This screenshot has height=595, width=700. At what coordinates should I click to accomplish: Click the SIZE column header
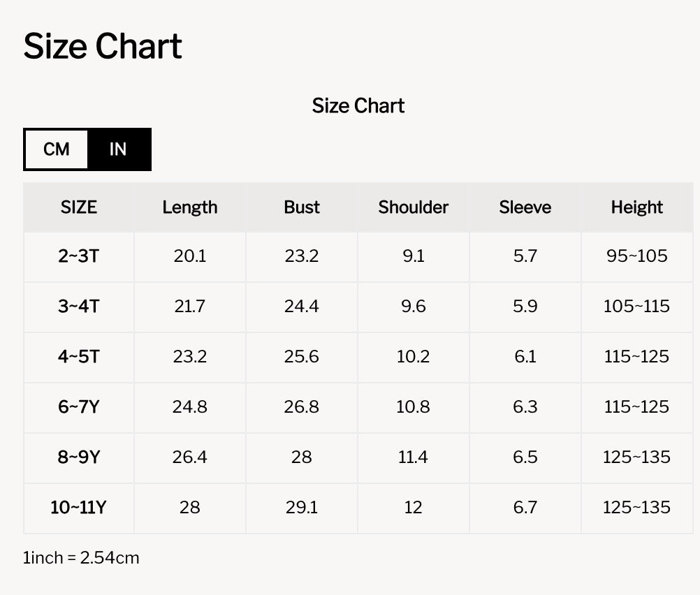[78, 207]
